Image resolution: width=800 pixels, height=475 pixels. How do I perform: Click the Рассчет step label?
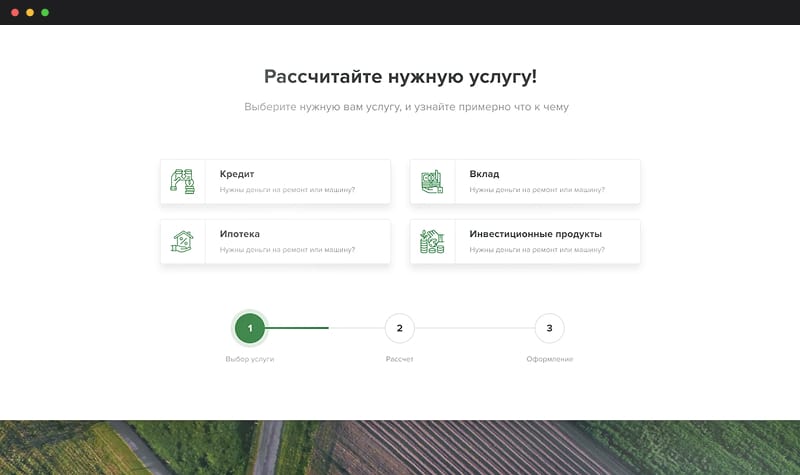[x=399, y=358]
